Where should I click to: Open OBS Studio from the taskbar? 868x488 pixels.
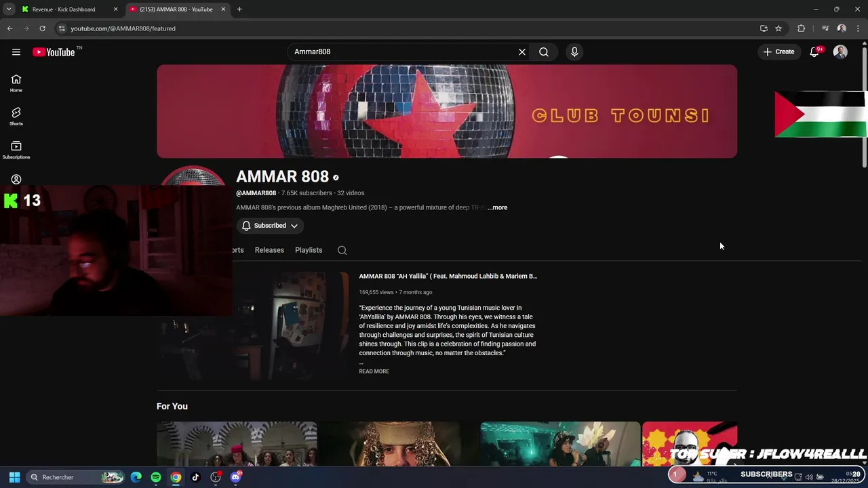tap(216, 477)
